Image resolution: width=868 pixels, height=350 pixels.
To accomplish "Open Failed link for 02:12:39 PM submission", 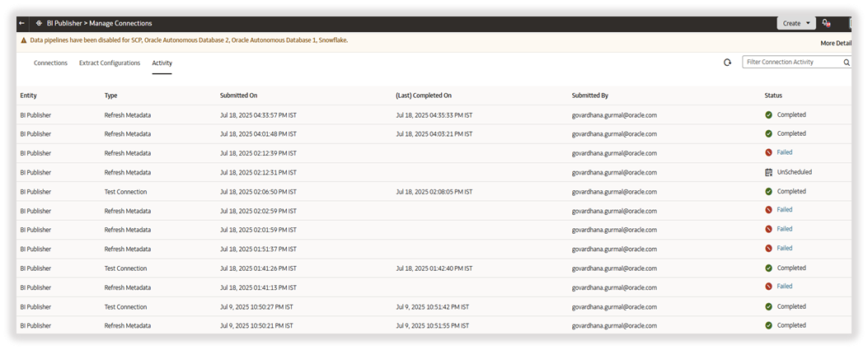I will tap(785, 152).
